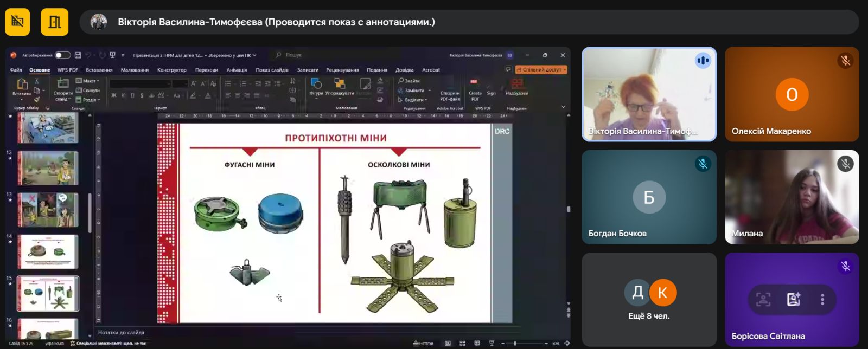Expand the Макет layout dropdown
This screenshot has width=868, height=349.
click(88, 81)
